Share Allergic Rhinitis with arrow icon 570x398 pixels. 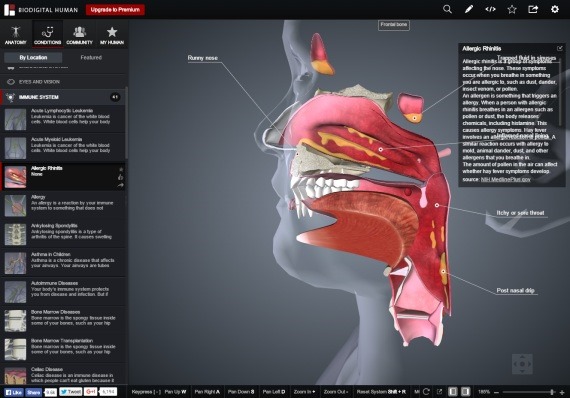click(x=121, y=185)
